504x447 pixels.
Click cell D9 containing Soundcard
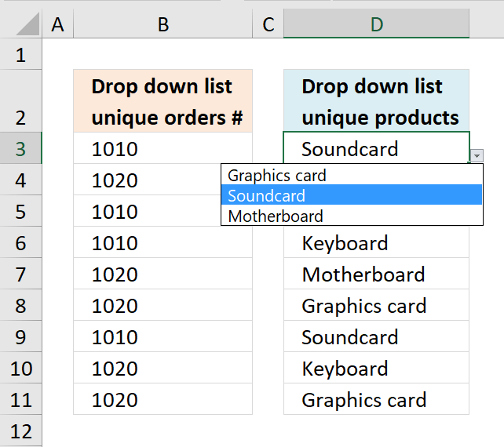(376, 336)
